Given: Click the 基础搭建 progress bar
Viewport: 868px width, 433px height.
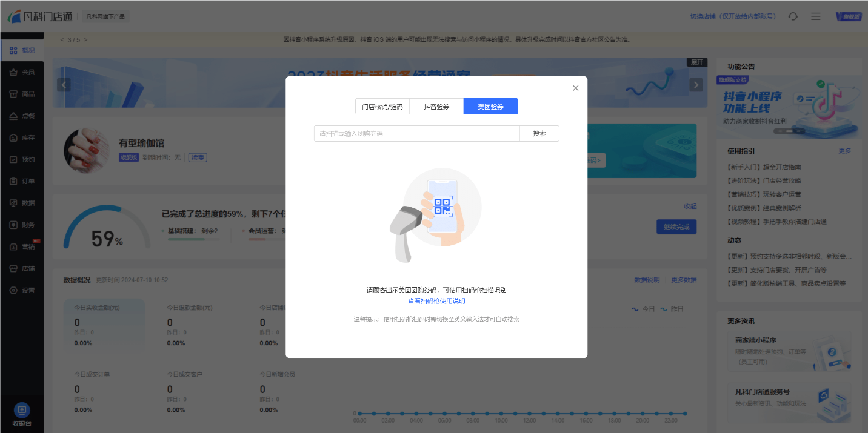Looking at the screenshot, I should (x=194, y=239).
